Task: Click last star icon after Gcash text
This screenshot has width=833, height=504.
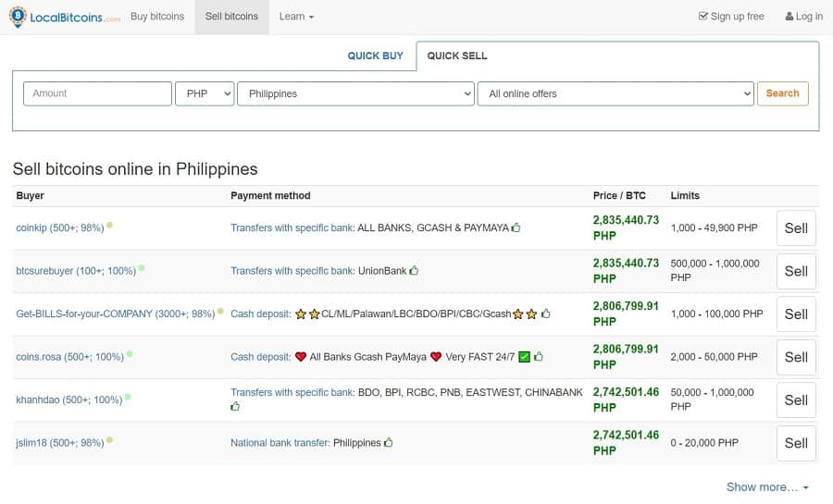Action: tap(531, 314)
